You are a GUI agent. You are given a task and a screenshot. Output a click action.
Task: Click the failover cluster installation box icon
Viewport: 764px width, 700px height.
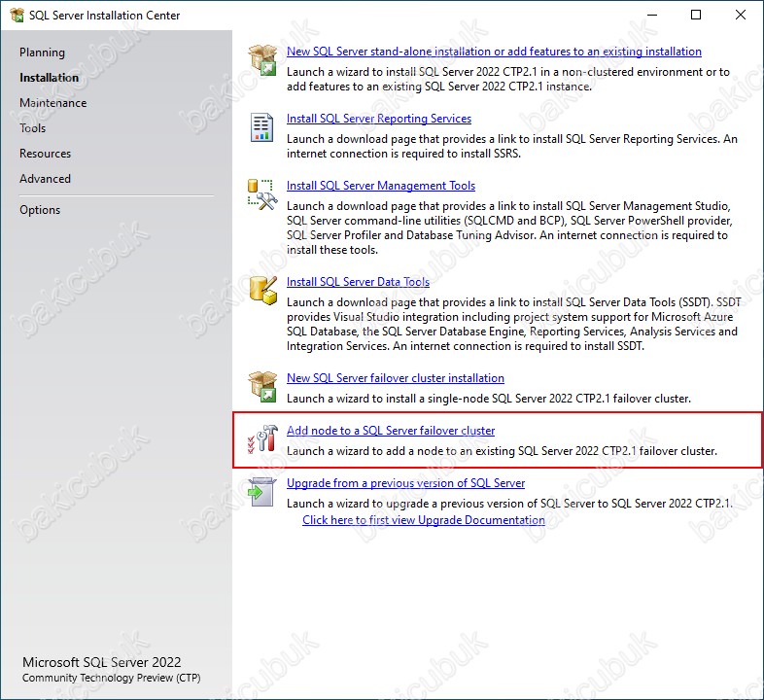point(263,387)
